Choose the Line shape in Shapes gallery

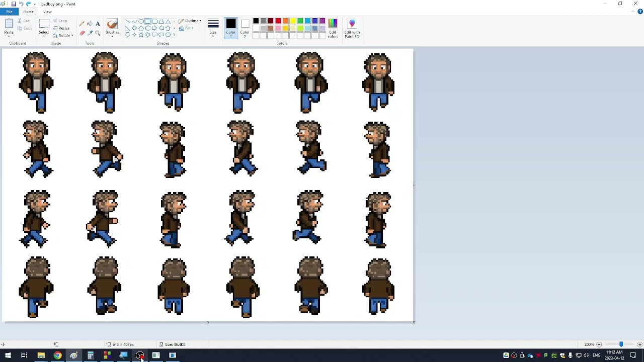pos(128,21)
